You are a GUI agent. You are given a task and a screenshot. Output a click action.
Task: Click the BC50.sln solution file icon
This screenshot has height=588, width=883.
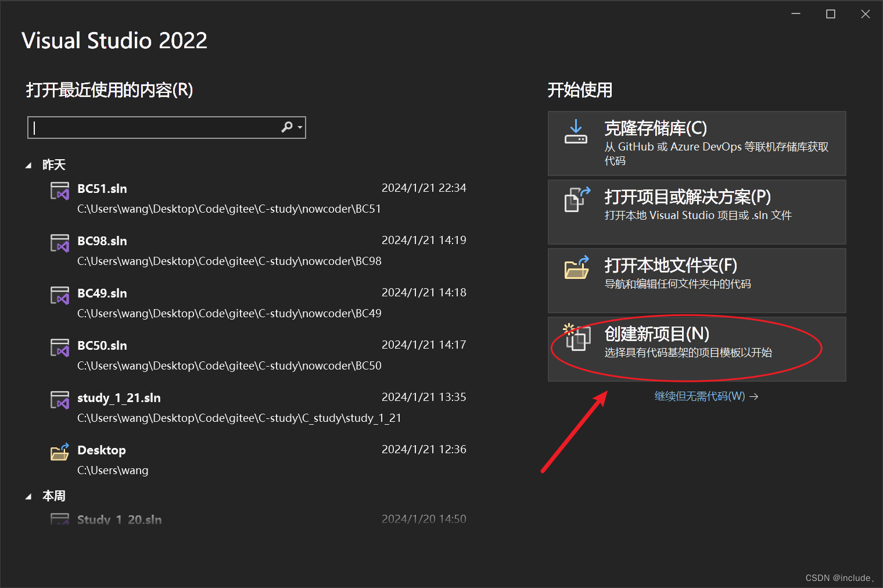(60, 347)
